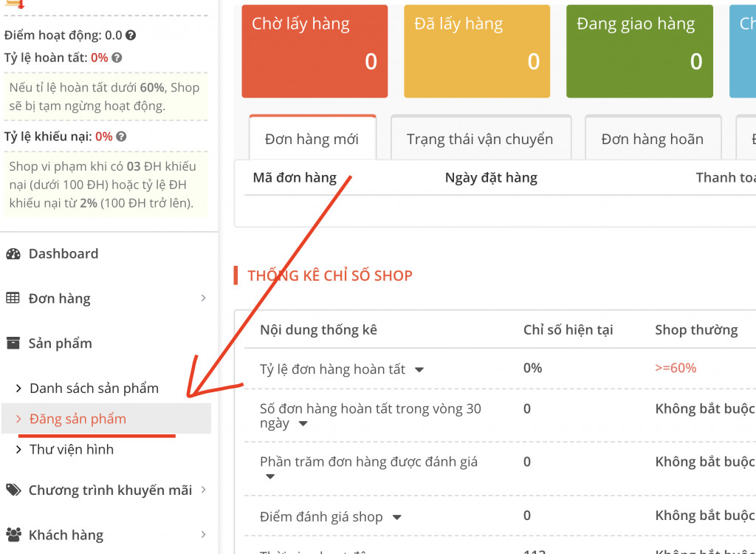Screen dimensions: 756x554
Task: Click the Khách hàng people icon
Action: (13, 535)
